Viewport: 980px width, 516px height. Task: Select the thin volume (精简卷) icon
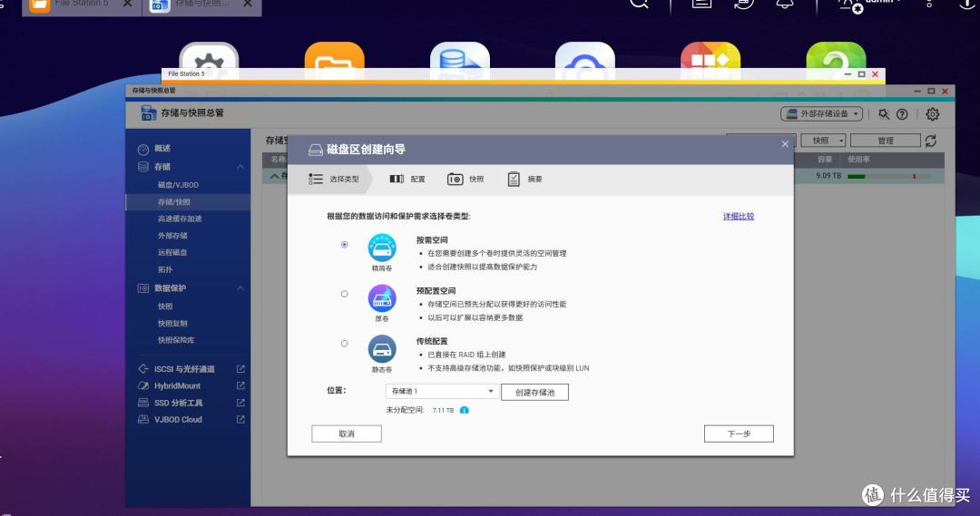pyautogui.click(x=382, y=248)
